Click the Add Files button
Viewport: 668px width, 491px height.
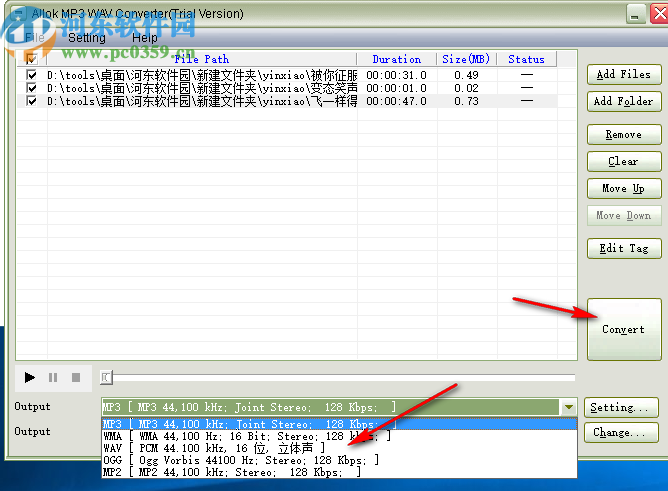[x=624, y=75]
